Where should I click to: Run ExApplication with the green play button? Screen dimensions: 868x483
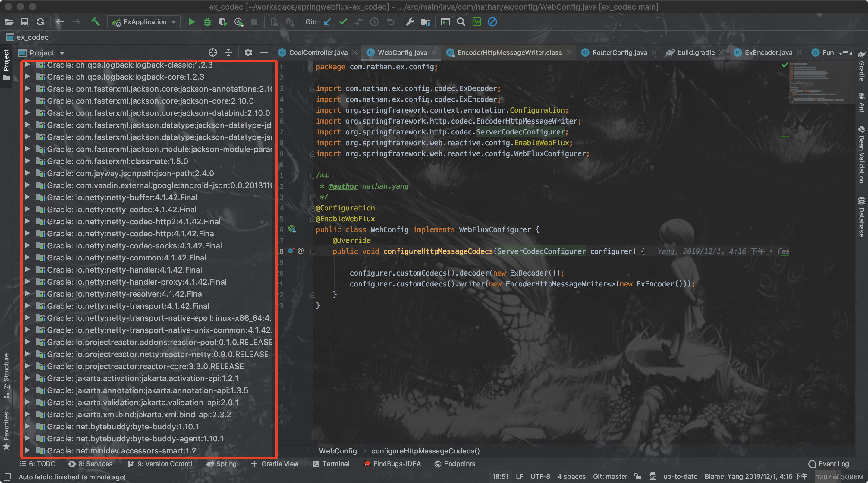tap(192, 22)
